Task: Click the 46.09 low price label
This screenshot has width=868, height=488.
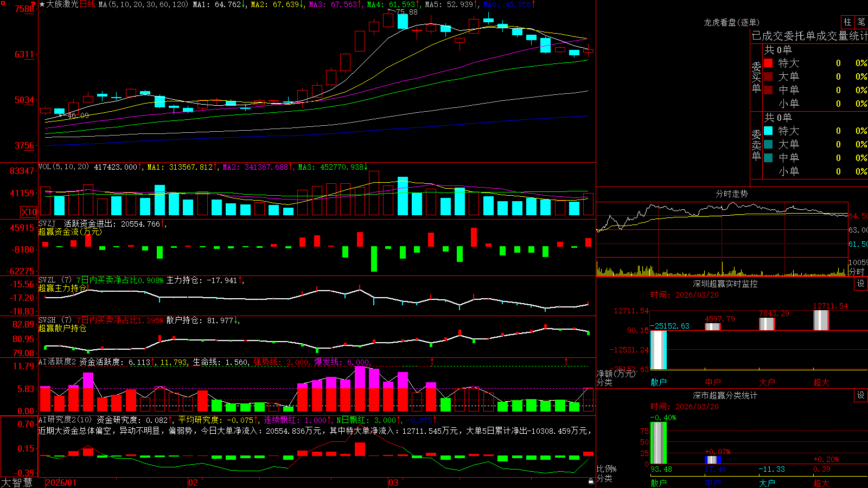Action: pos(78,115)
